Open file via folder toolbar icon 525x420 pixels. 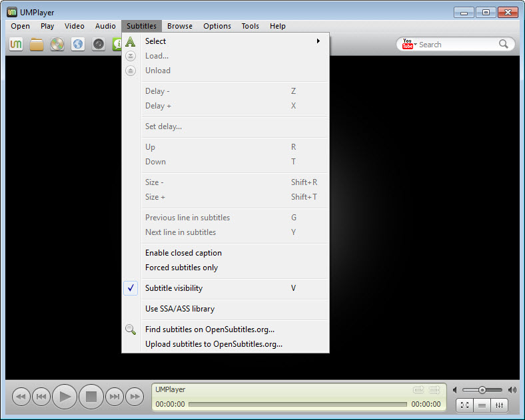tap(37, 44)
